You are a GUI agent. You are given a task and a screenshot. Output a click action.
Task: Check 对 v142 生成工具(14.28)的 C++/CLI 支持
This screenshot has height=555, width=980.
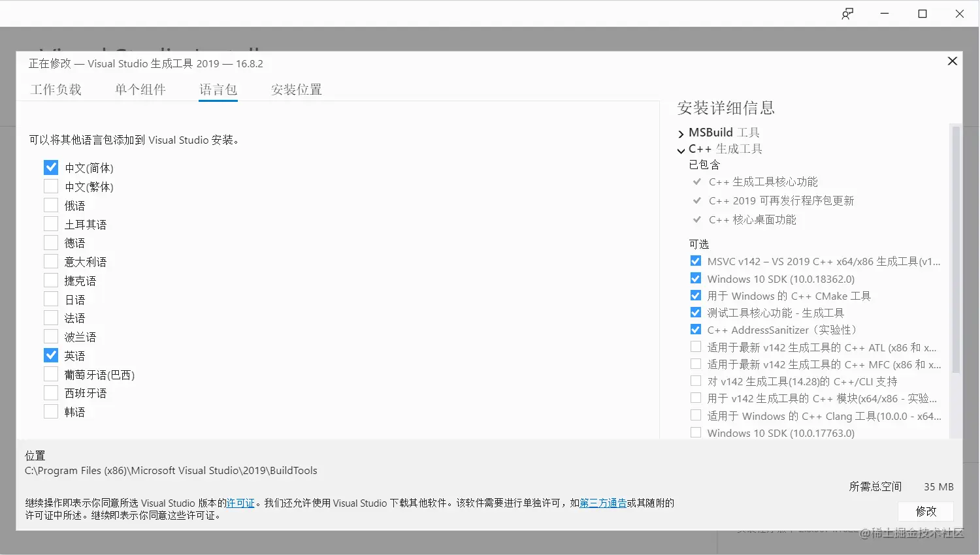(x=696, y=381)
